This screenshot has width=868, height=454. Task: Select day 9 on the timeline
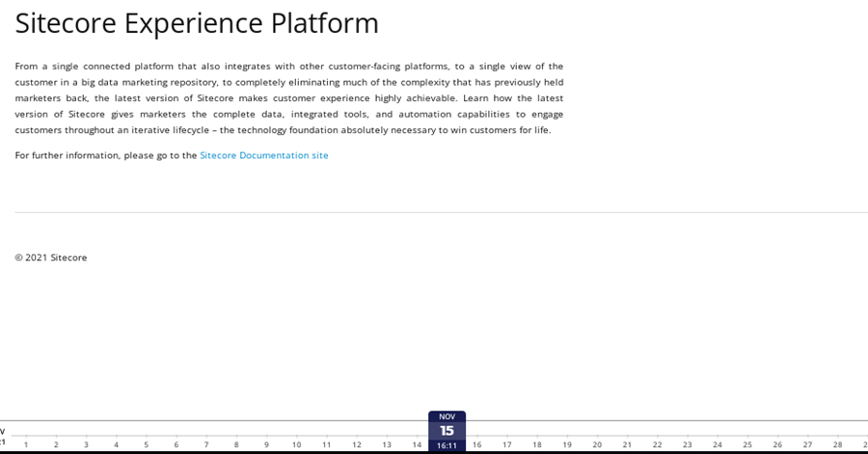pos(266,444)
